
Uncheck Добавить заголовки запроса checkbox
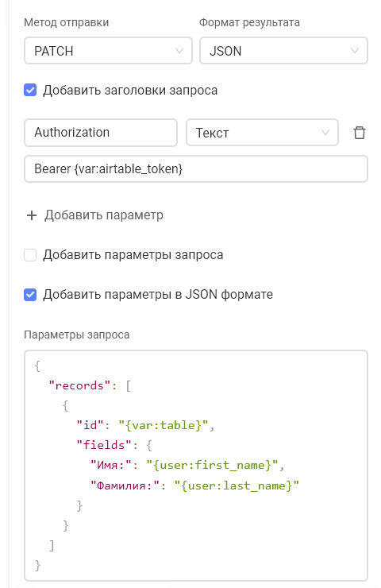pyautogui.click(x=30, y=91)
